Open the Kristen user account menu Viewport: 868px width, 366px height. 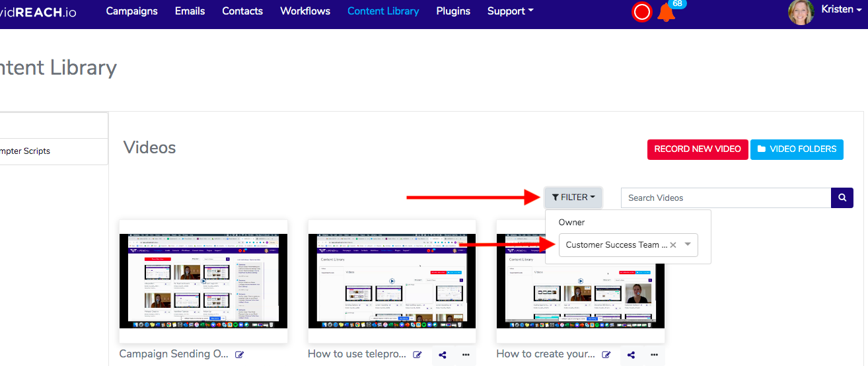click(836, 10)
